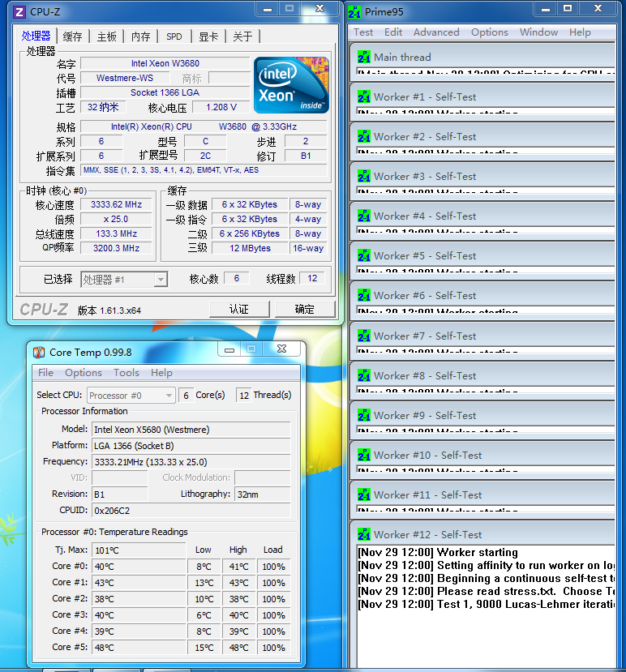This screenshot has height=672, width=626.
Task: Open the 已选择 处理器 #1 dropdown in CPU-Z
Action: tap(124, 280)
